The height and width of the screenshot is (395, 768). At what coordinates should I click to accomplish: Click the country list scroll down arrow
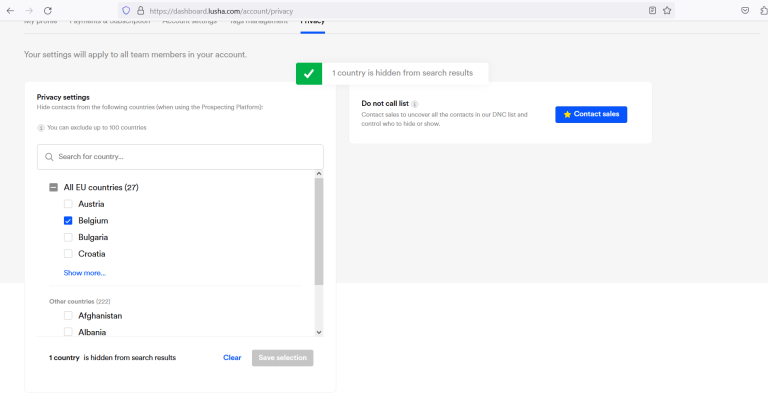pos(319,332)
